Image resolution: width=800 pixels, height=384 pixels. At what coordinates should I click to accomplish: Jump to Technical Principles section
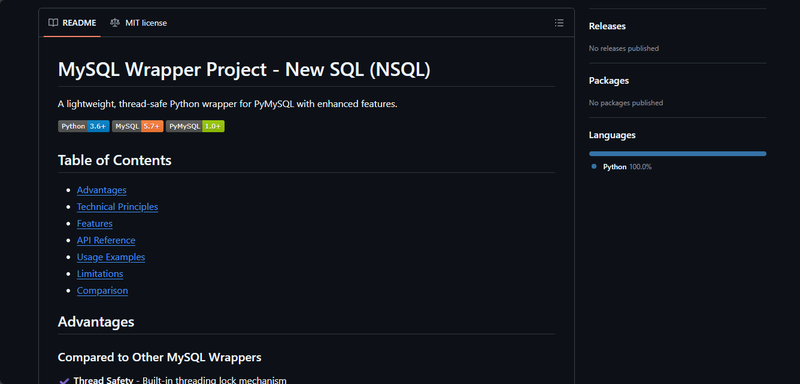tap(117, 207)
